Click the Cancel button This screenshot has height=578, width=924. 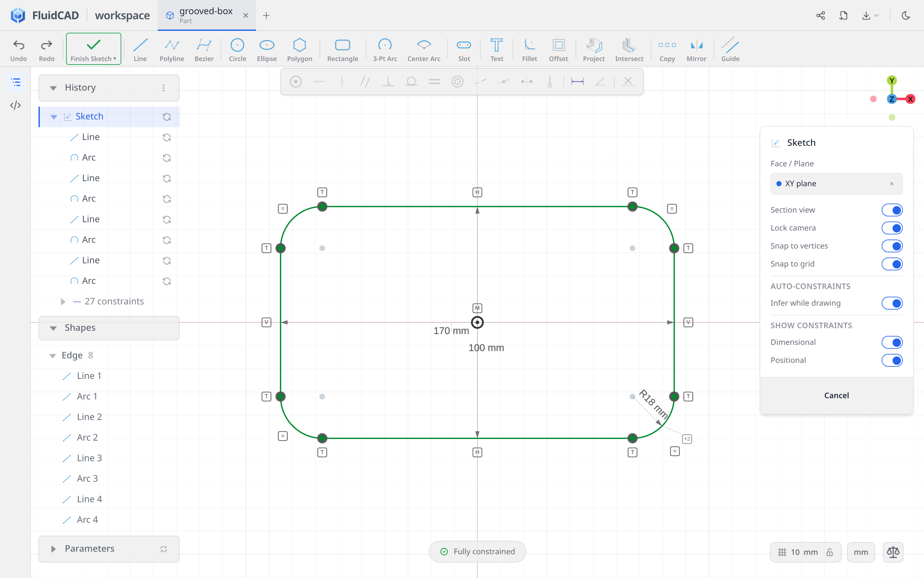pyautogui.click(x=836, y=395)
